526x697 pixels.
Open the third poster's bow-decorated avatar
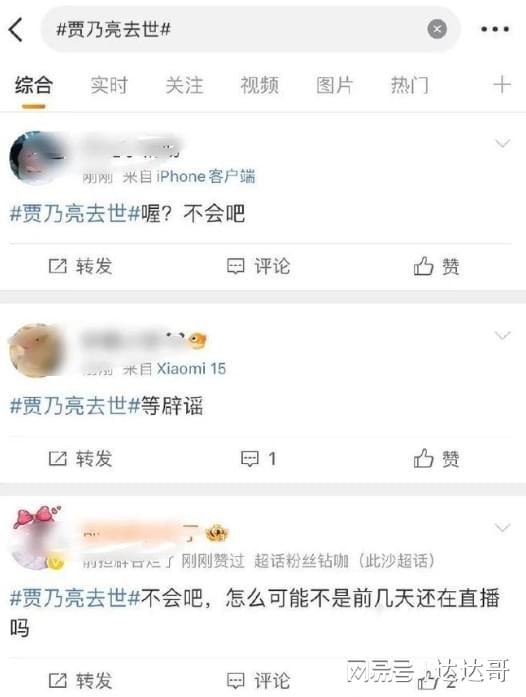coord(38,539)
